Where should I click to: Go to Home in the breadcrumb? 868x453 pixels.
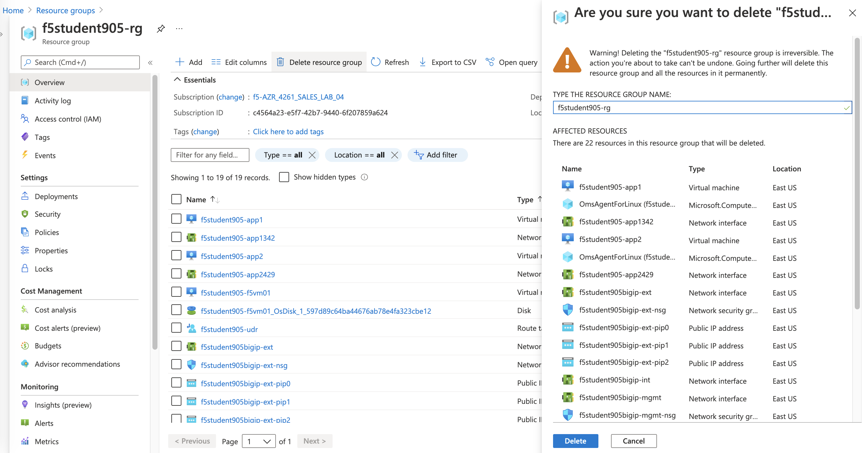[13, 10]
